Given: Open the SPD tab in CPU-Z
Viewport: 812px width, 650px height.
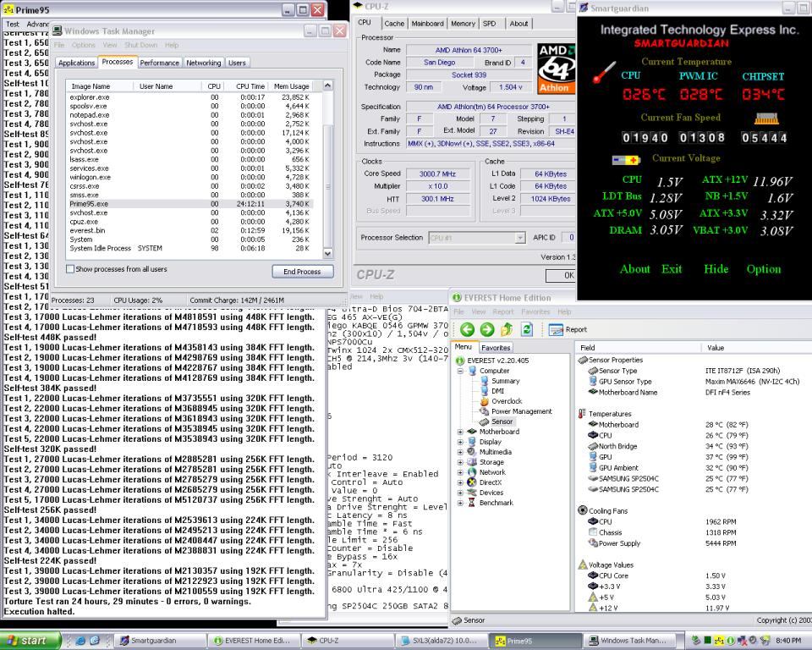Looking at the screenshot, I should click(490, 24).
